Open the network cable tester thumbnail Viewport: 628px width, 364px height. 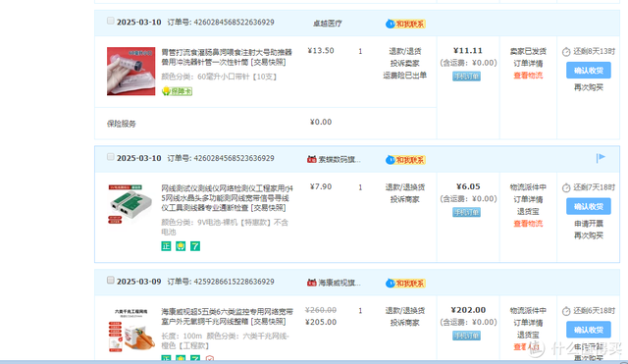pos(131,204)
